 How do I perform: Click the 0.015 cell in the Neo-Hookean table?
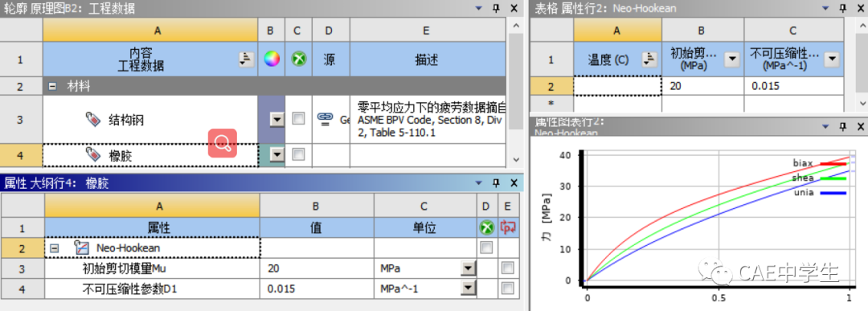(x=793, y=86)
